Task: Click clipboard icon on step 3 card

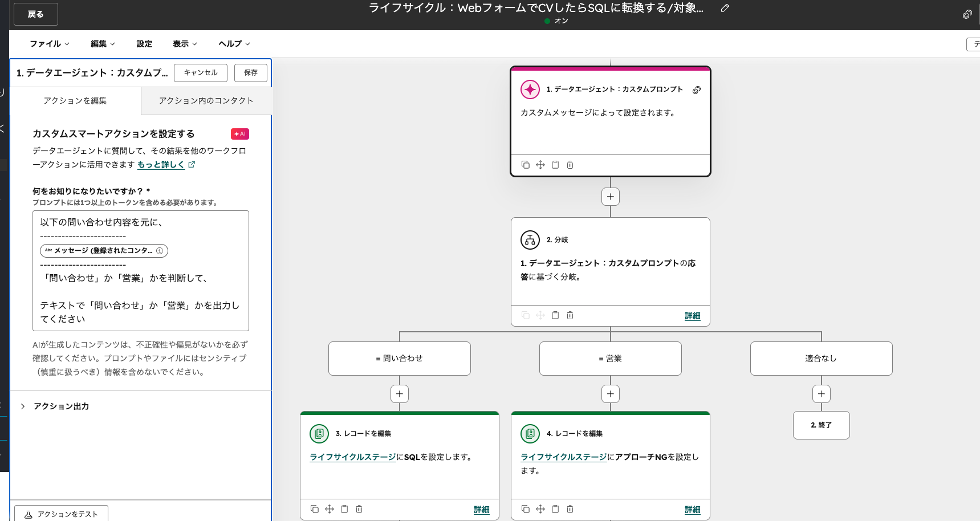Action: (344, 509)
